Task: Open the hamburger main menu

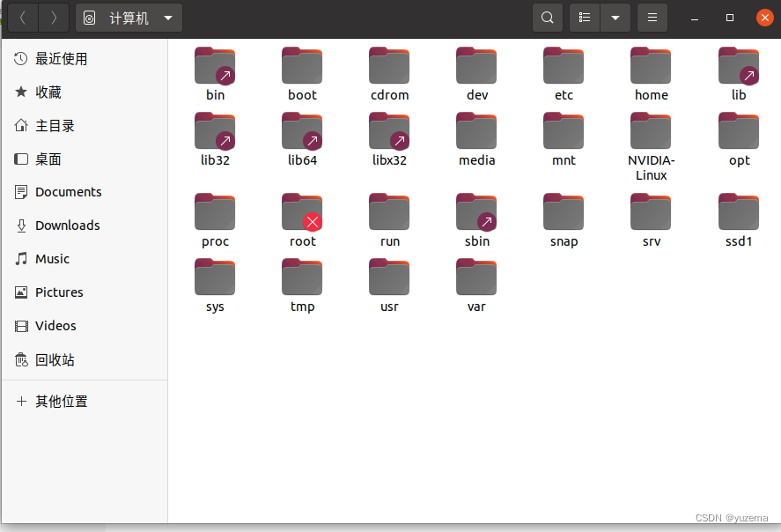Action: [x=652, y=18]
